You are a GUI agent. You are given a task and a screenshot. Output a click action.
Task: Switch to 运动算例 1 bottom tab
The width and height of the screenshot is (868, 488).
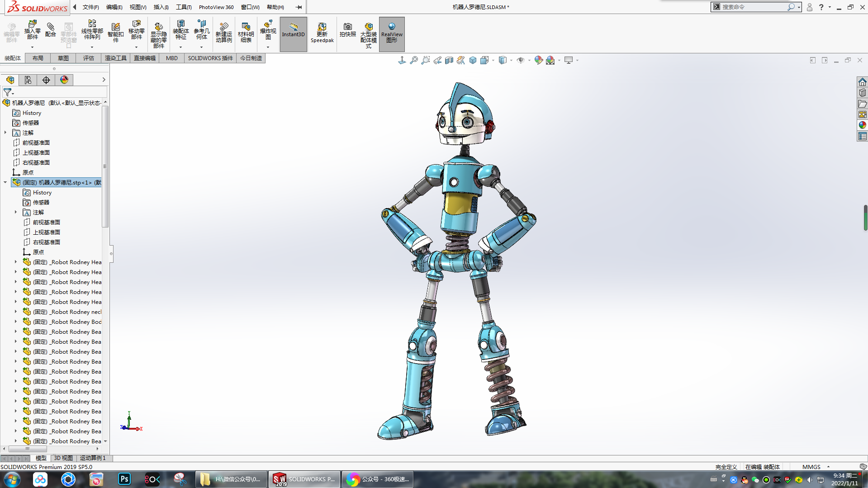(93, 458)
